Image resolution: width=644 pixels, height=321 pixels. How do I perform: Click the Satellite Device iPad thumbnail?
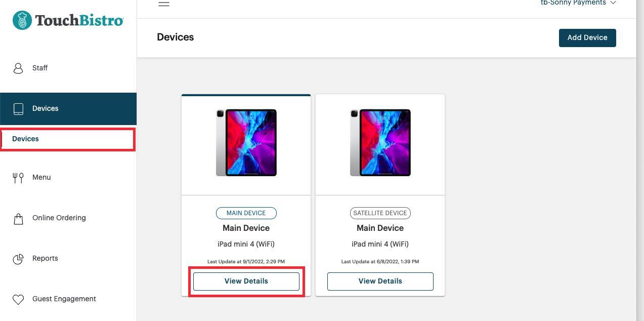point(380,142)
